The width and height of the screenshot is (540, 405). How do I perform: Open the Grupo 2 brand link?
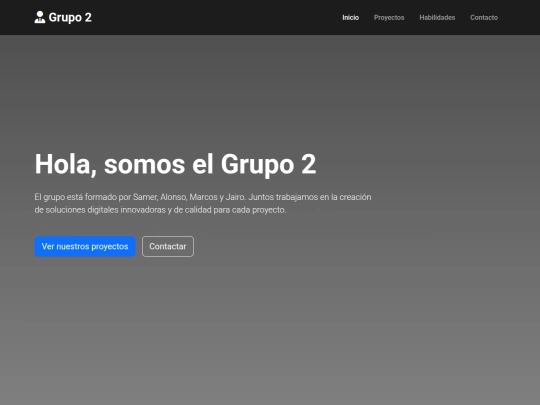63,17
